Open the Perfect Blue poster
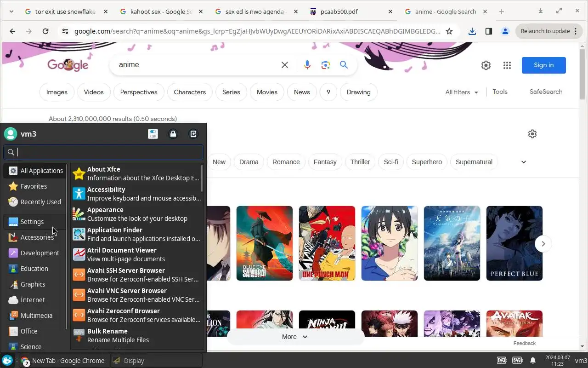588x368 pixels. tap(514, 243)
